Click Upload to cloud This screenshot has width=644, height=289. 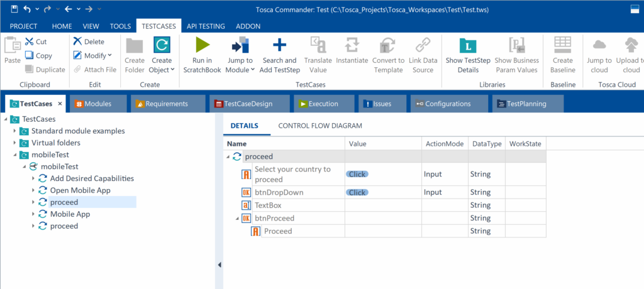pyautogui.click(x=630, y=55)
